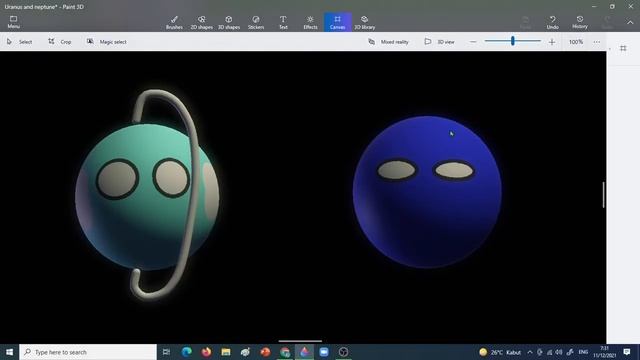Viewport: 640px width, 360px height.
Task: Open Chrome from the taskbar
Action: 285,352
